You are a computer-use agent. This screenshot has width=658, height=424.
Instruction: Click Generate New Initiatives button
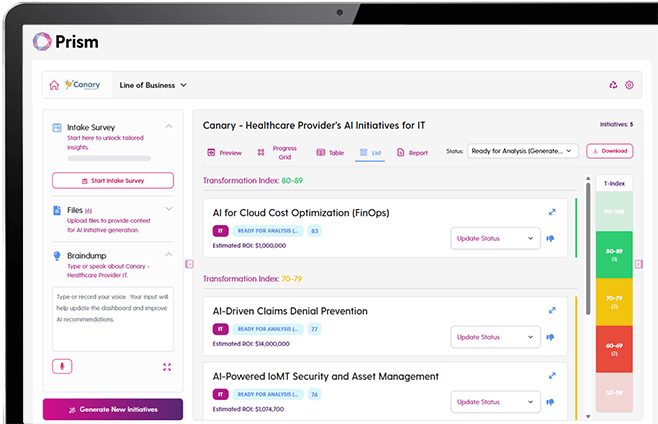pos(112,410)
